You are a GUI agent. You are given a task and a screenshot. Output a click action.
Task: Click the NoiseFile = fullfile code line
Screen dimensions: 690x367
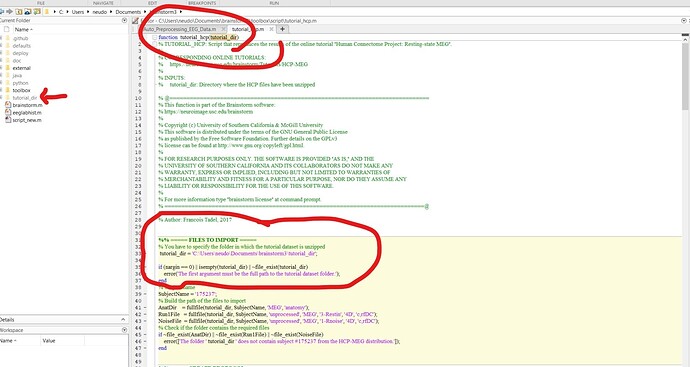tap(268, 321)
